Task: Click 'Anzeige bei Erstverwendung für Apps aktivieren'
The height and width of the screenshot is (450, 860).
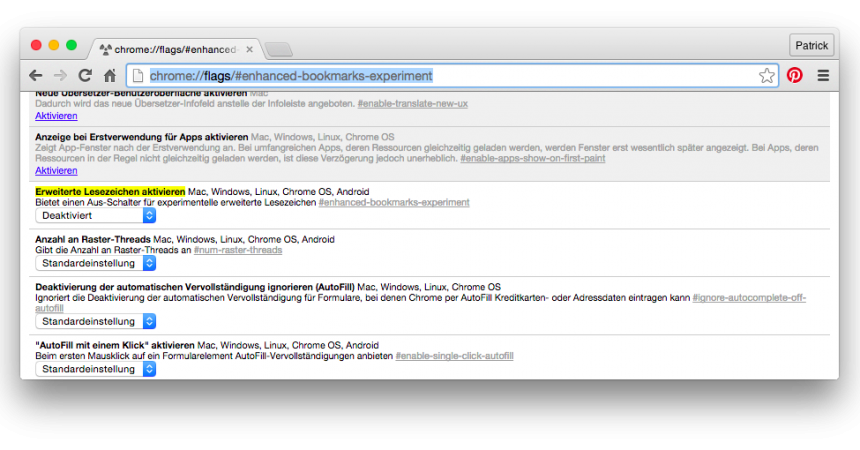Action: pos(142,137)
